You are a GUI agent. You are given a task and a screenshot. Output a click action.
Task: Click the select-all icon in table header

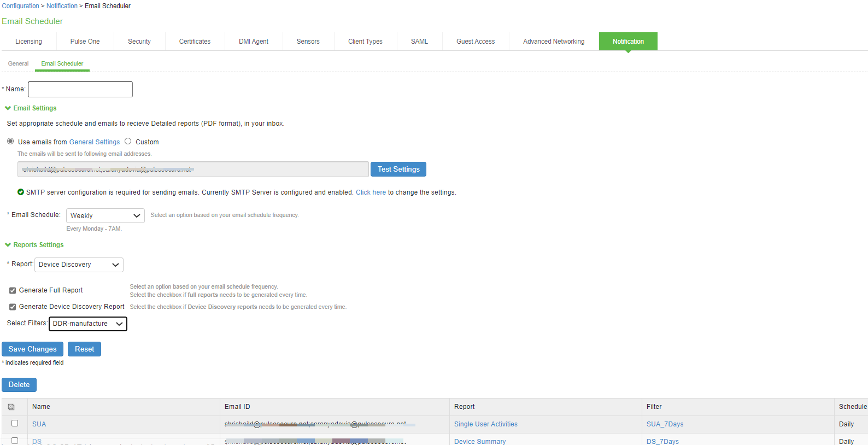pyautogui.click(x=11, y=407)
